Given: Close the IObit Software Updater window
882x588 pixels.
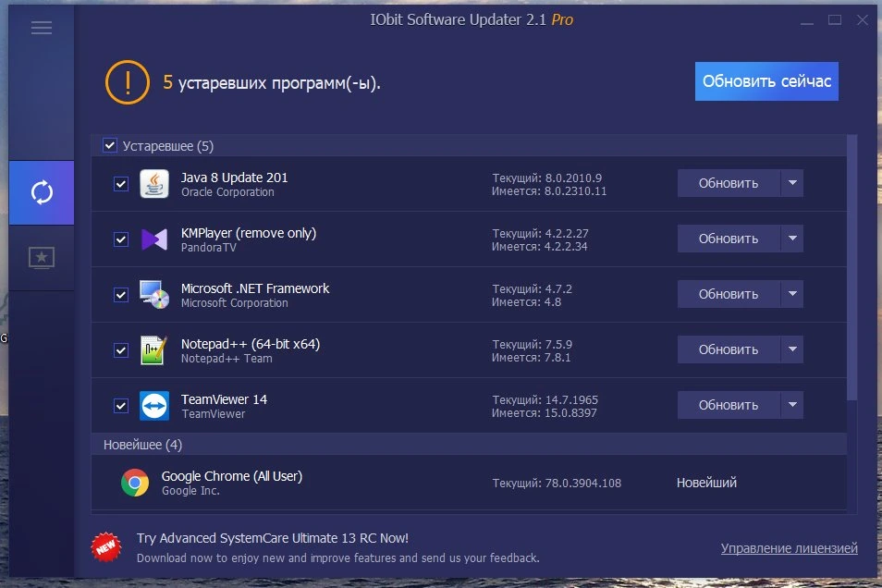Looking at the screenshot, I should coord(863,20).
